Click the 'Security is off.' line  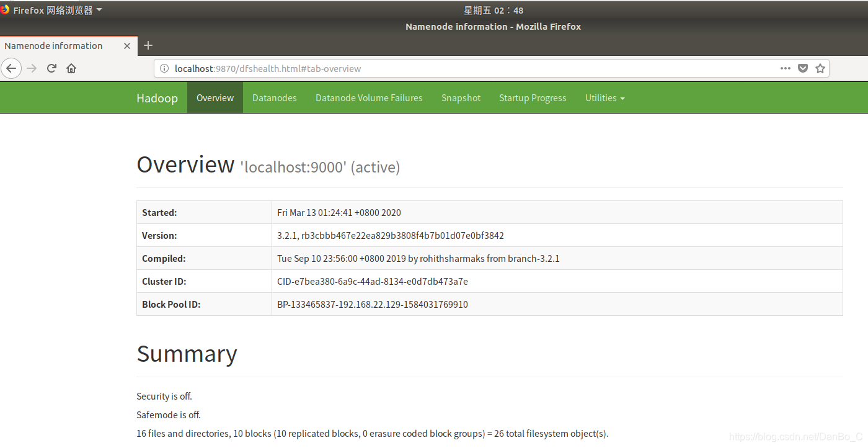[164, 396]
